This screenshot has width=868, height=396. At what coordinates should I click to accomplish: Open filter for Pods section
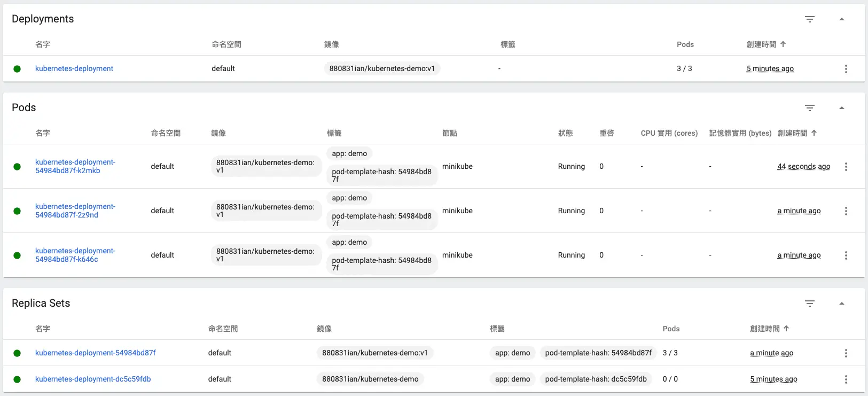point(810,108)
